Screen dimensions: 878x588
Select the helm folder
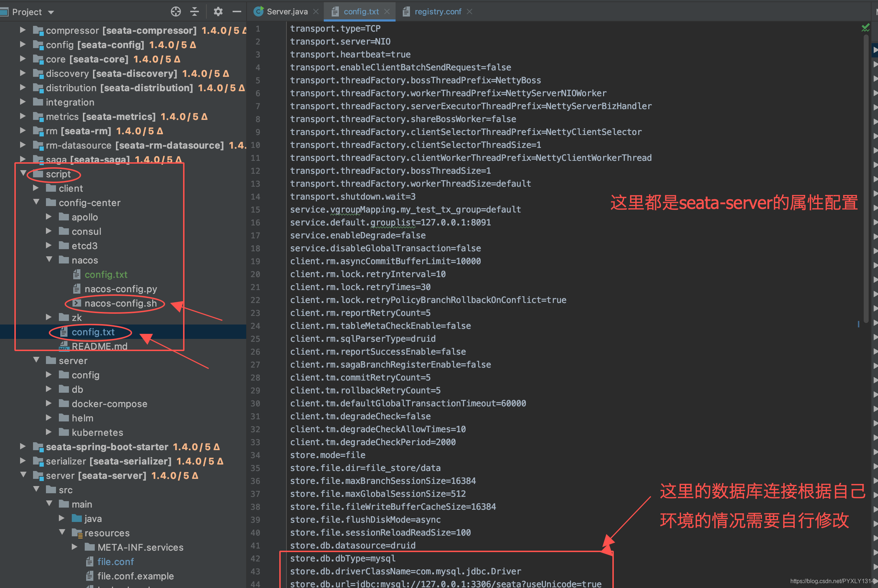pos(82,418)
